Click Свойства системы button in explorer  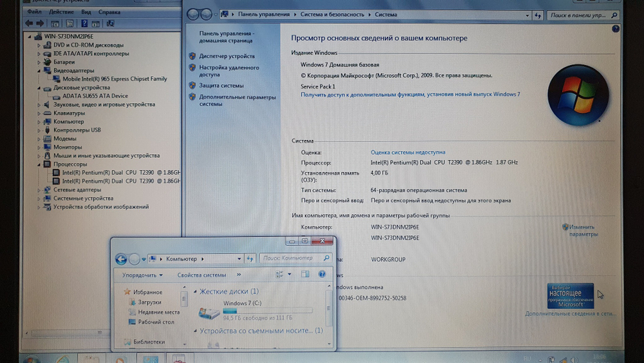(x=202, y=275)
